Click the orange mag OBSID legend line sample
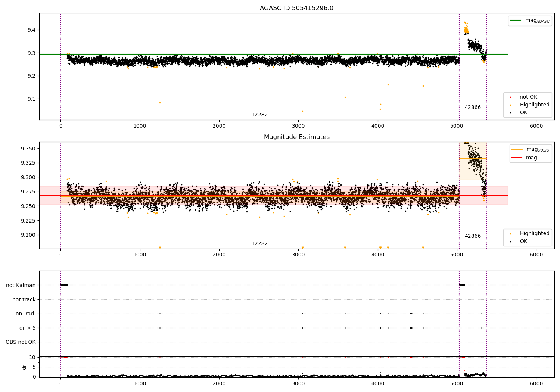 tap(517, 149)
